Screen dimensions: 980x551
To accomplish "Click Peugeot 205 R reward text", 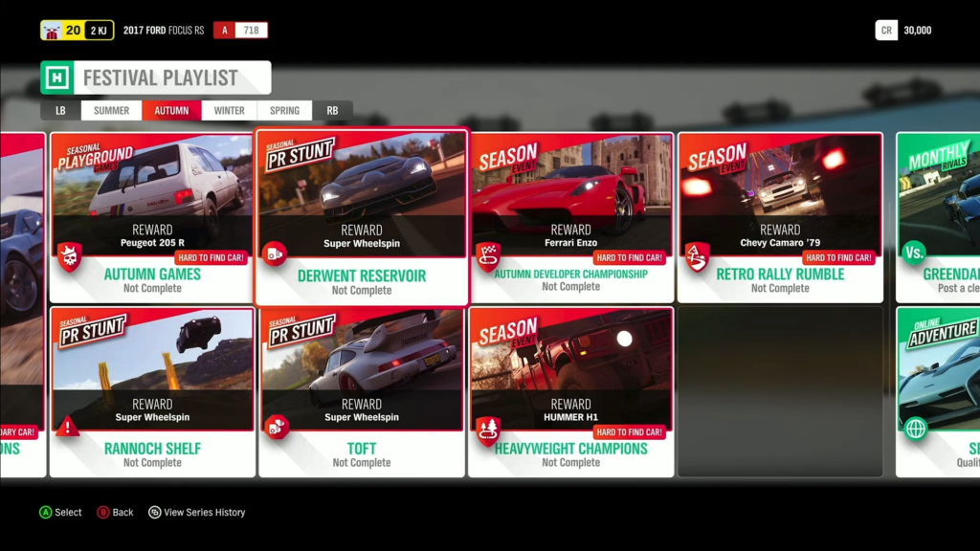I will pyautogui.click(x=152, y=243).
